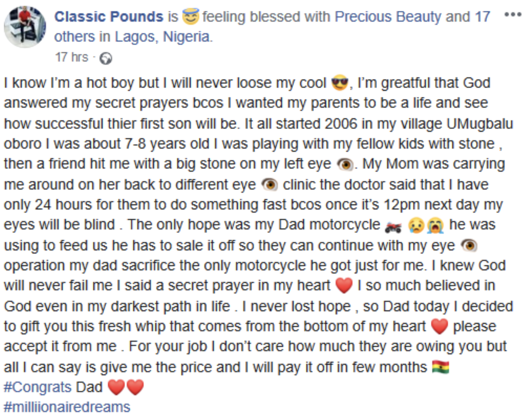The image size is (529, 420).
Task: Click the Ghana flag emoji
Action: [x=440, y=367]
